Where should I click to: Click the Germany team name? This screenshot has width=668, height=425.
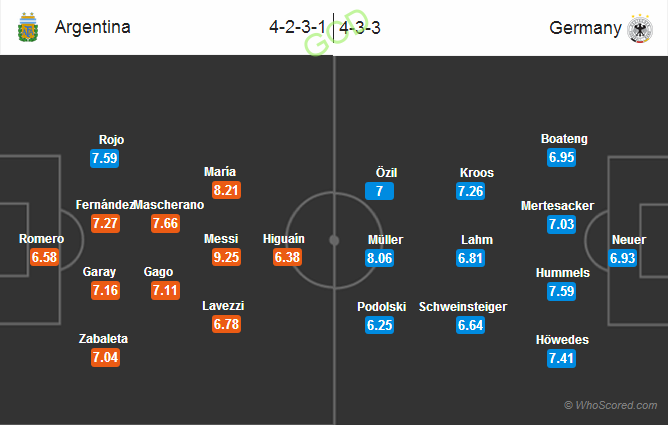(x=585, y=28)
